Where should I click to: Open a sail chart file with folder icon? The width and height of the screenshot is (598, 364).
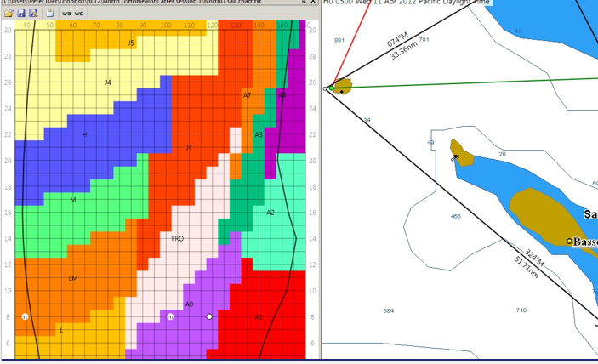coord(9,14)
